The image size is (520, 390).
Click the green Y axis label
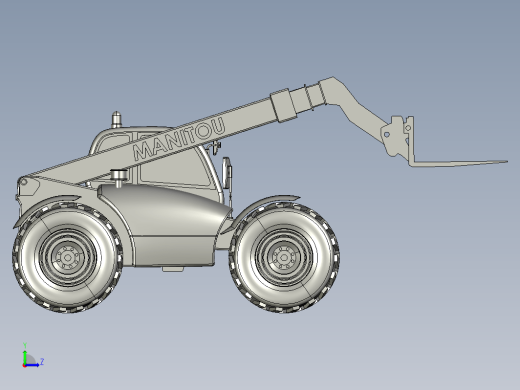point(25,345)
